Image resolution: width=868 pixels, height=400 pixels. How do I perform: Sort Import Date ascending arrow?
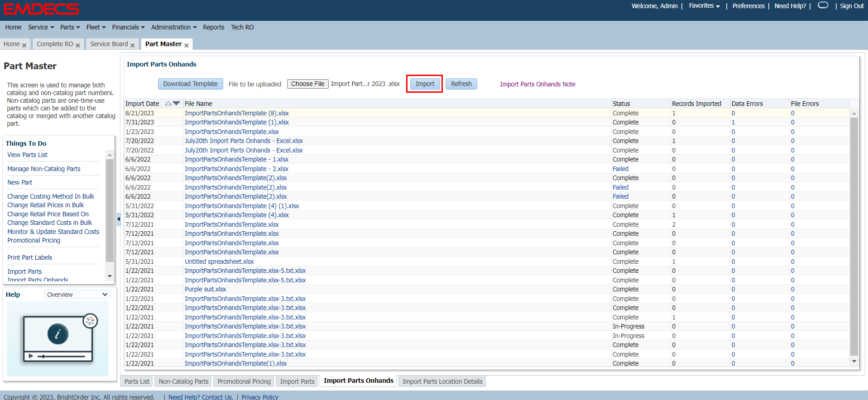click(168, 104)
